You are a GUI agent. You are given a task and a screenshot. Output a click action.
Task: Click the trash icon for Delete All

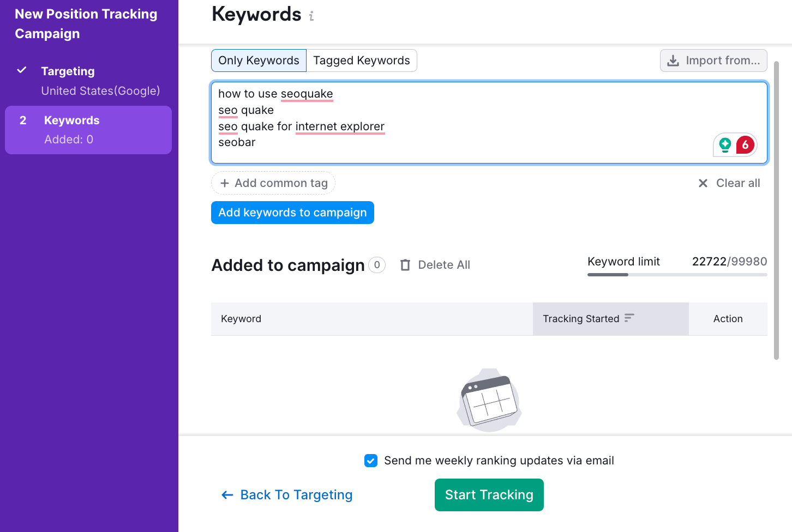coord(405,265)
